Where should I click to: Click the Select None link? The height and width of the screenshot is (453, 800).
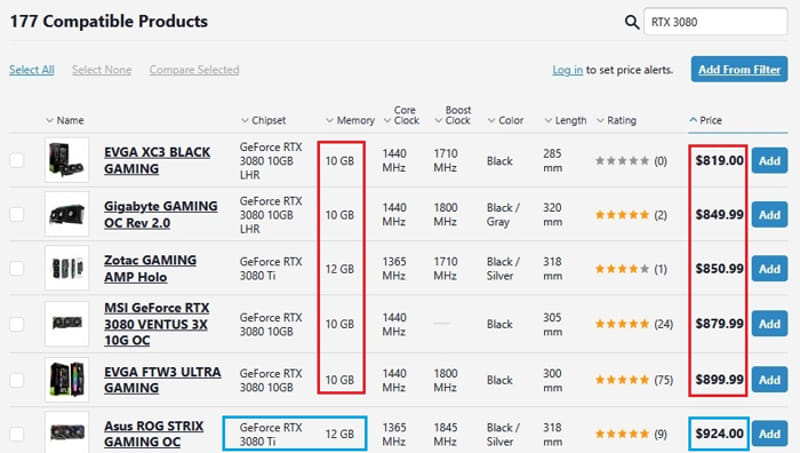coord(102,70)
